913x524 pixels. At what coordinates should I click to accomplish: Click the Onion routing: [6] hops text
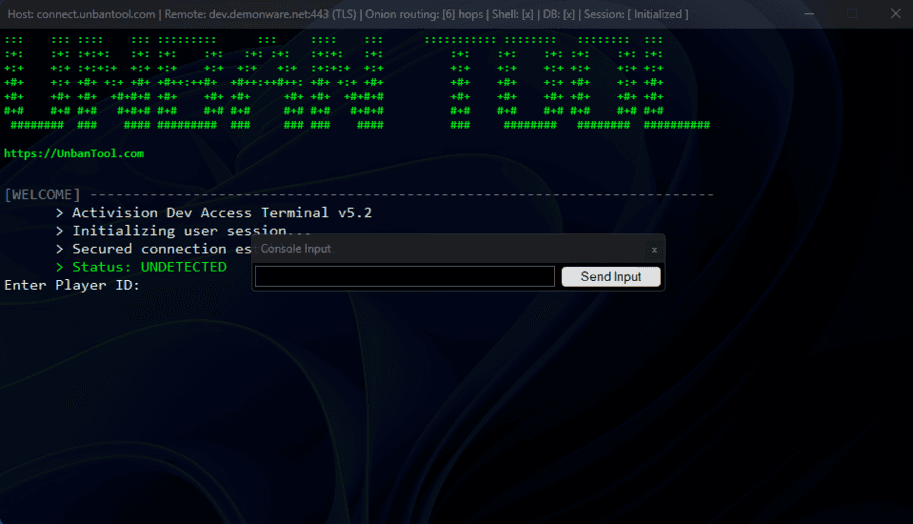pyautogui.click(x=424, y=14)
